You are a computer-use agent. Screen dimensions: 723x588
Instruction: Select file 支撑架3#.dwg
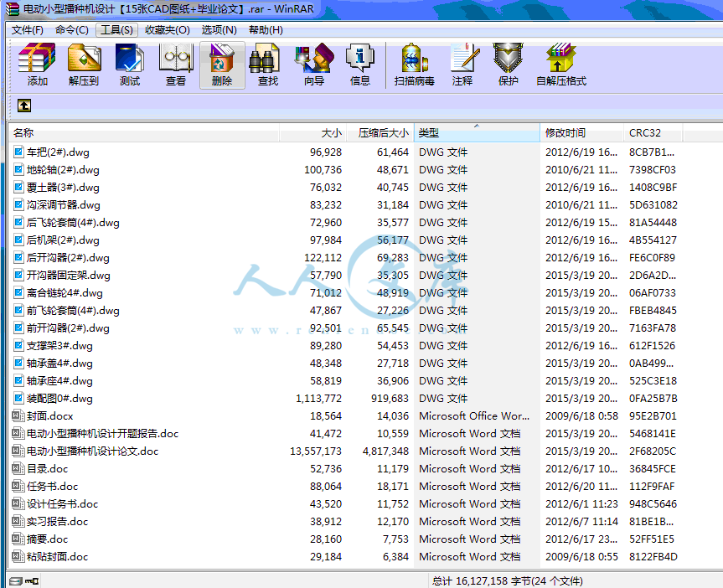pyautogui.click(x=59, y=345)
